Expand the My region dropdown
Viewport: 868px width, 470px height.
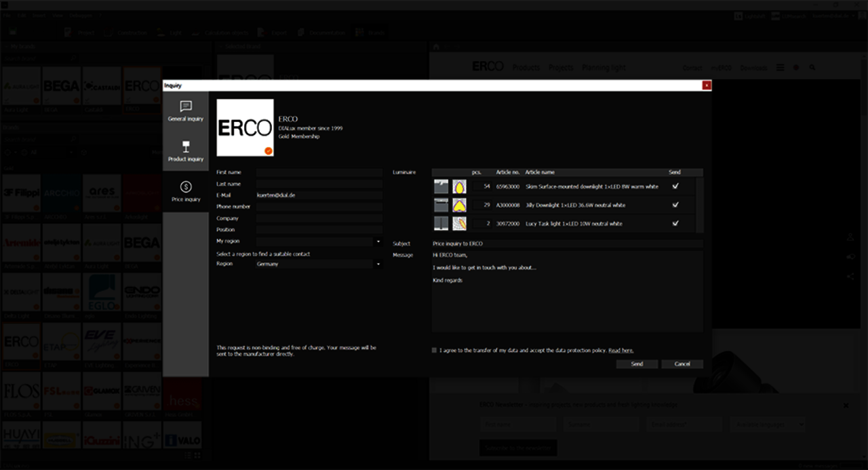[378, 241]
